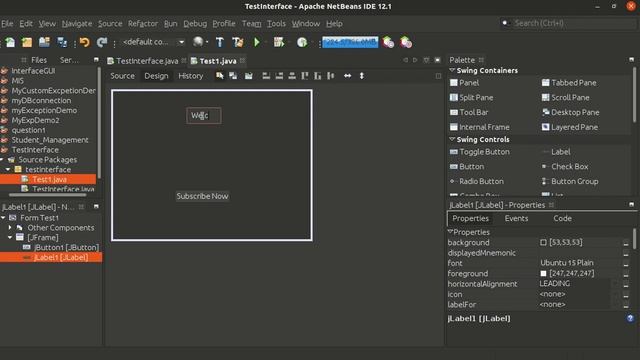Click the label text field being edited
This screenshot has width=640, height=360.
coord(204,116)
